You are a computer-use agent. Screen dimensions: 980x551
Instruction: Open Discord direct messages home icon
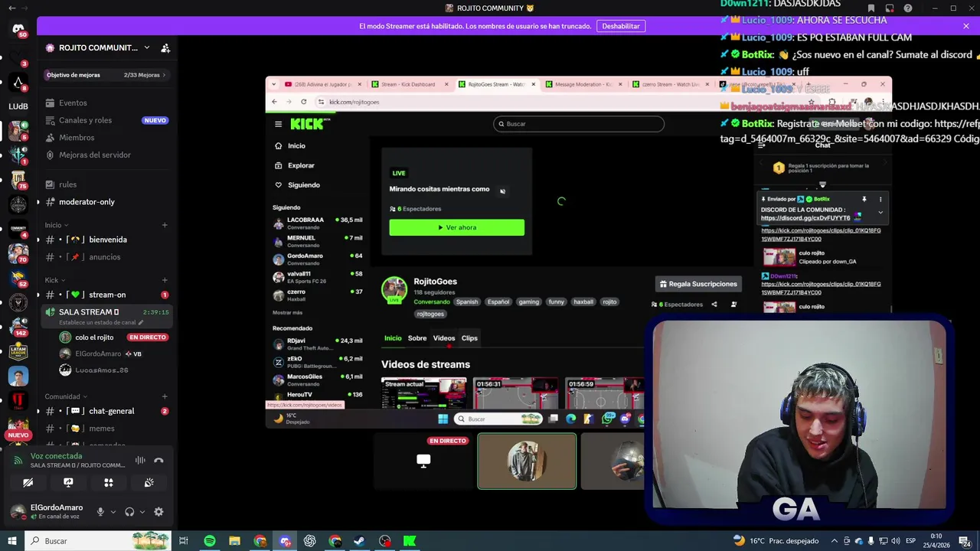pos(18,29)
